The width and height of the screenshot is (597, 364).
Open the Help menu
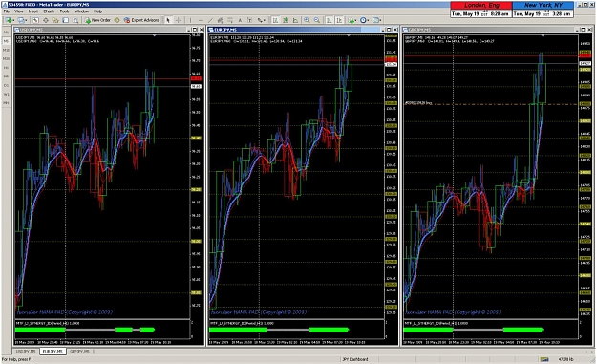point(97,11)
